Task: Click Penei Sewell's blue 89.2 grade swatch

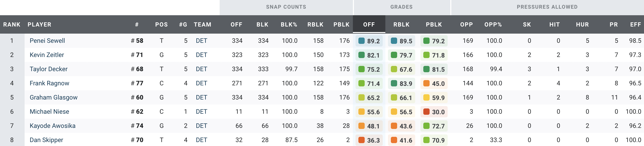Action: click(x=362, y=41)
